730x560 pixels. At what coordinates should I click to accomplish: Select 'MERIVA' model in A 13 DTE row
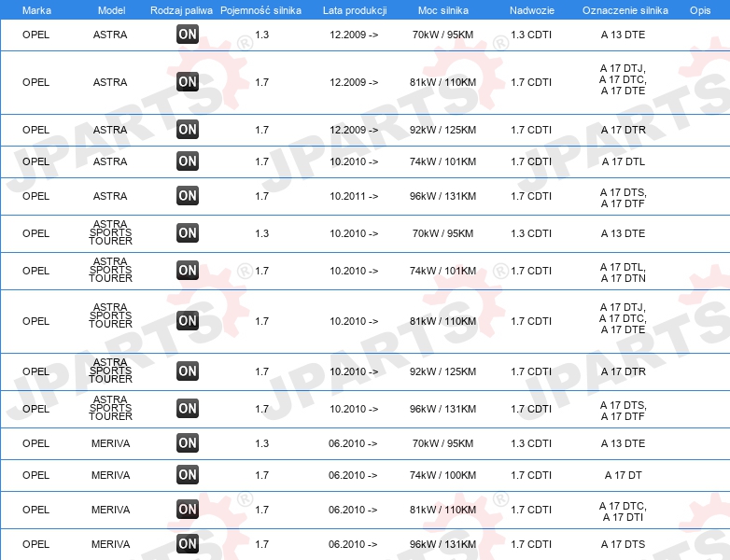coord(110,443)
